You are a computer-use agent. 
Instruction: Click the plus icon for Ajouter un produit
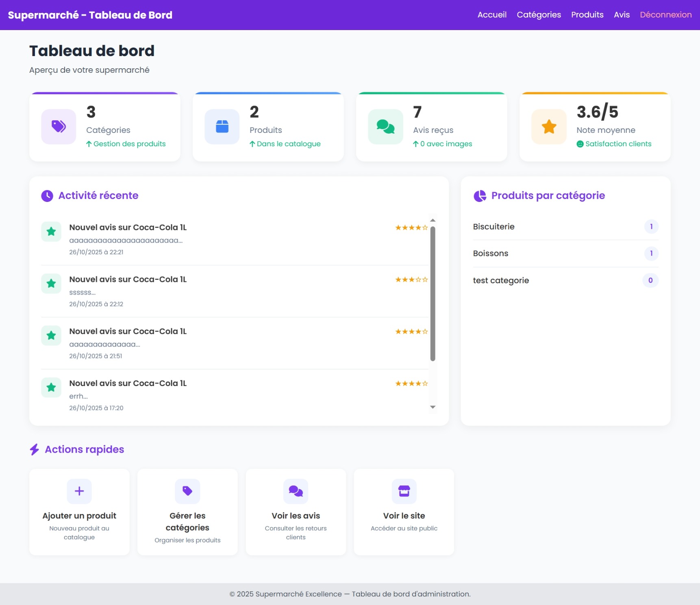[x=79, y=491]
